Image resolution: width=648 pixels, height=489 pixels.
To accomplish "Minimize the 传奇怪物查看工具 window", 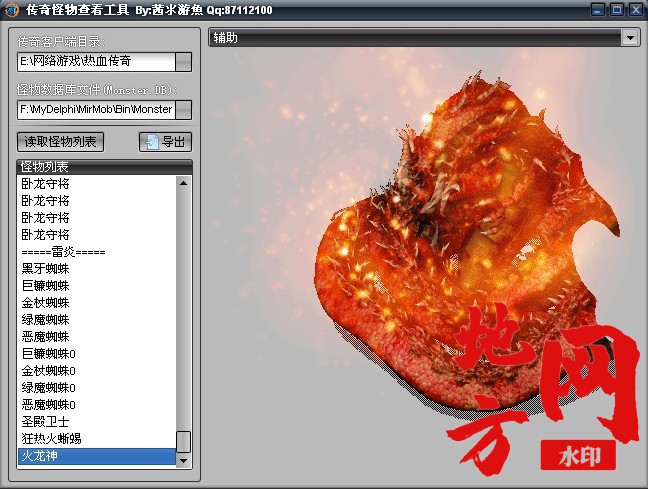I will point(598,10).
